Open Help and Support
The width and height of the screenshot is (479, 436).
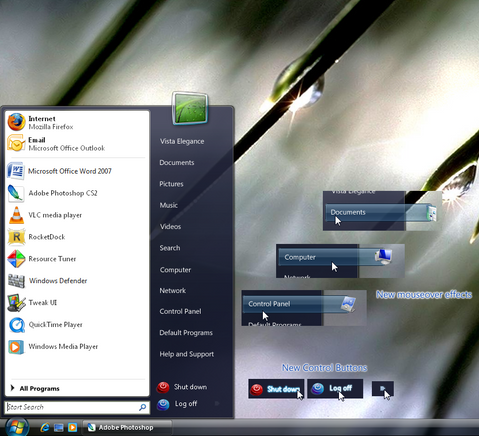pyautogui.click(x=187, y=354)
